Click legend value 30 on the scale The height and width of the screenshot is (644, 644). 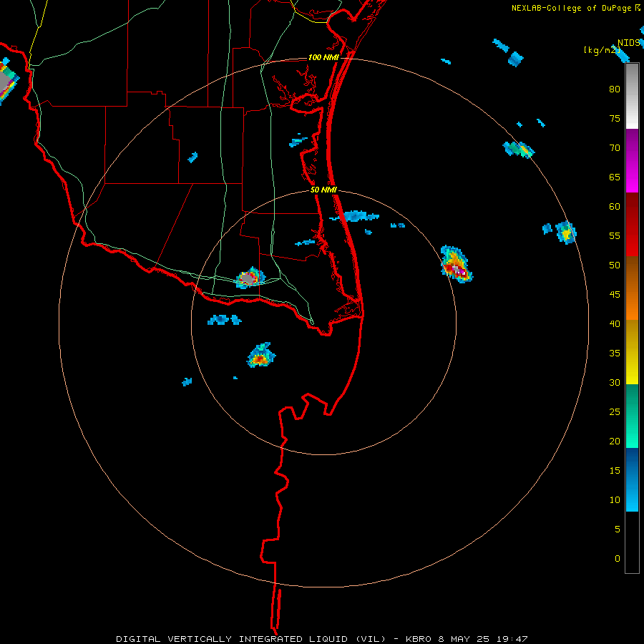[x=615, y=382]
